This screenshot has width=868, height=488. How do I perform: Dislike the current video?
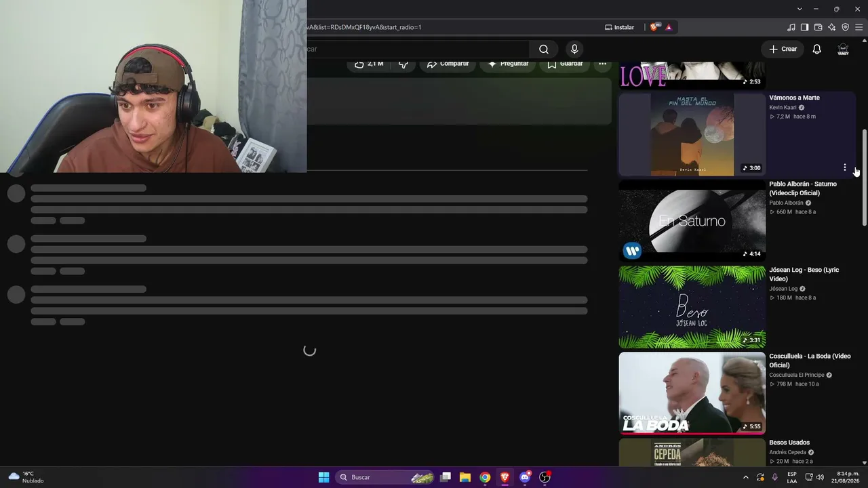[403, 64]
